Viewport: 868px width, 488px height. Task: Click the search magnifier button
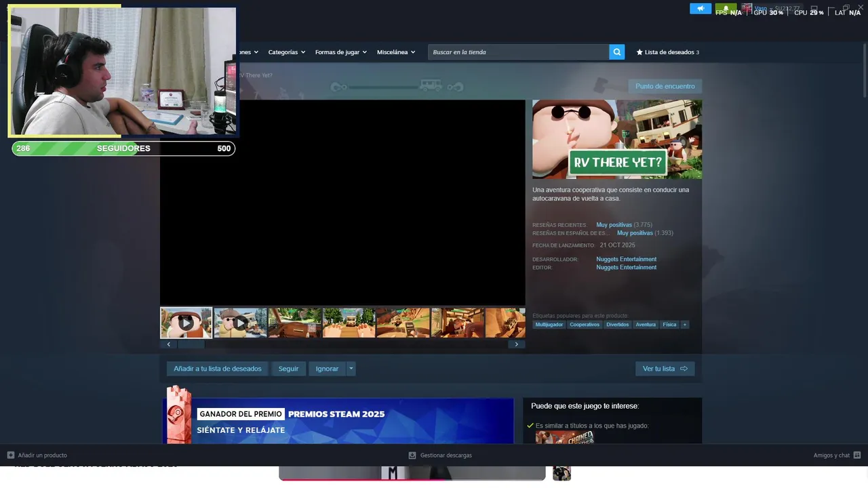click(x=616, y=52)
